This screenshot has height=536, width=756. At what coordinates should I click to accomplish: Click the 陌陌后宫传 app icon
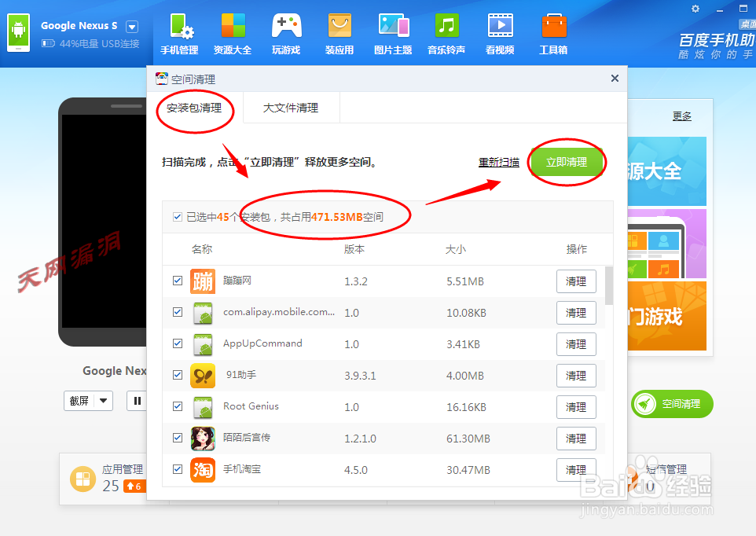pos(203,439)
